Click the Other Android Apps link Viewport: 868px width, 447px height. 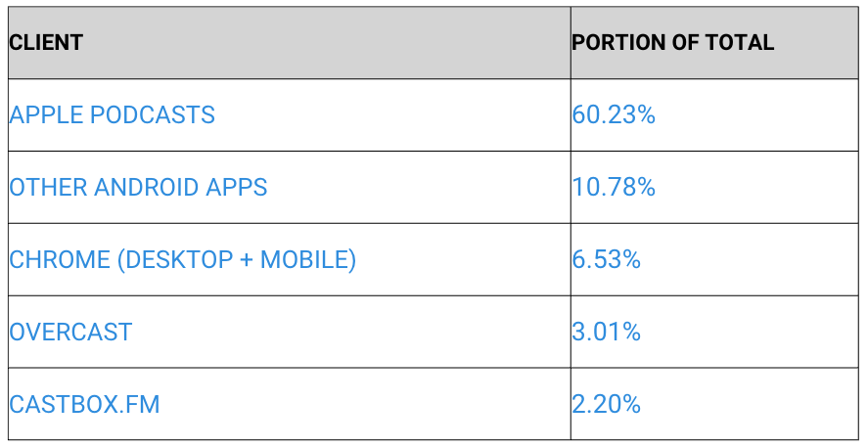coord(138,188)
